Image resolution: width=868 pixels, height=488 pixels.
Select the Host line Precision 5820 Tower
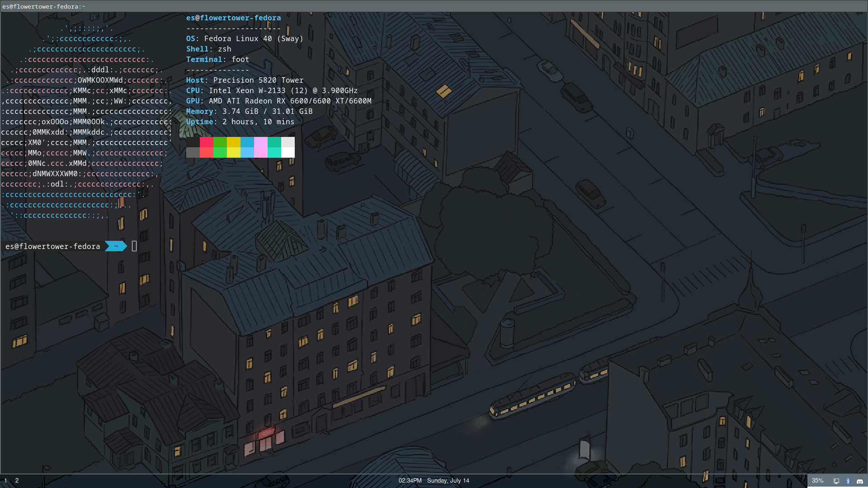[x=245, y=80]
